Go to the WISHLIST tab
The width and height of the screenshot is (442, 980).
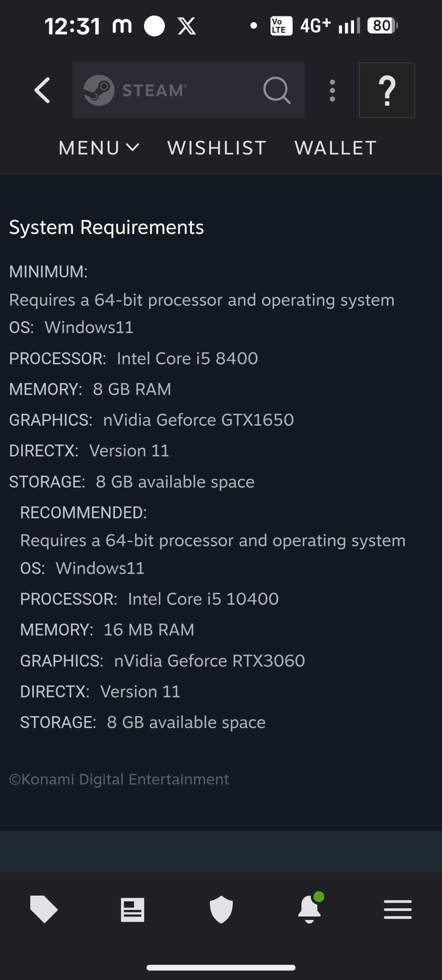(217, 148)
